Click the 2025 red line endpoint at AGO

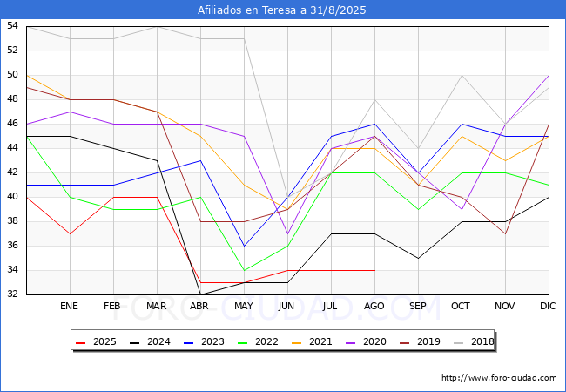[374, 270]
